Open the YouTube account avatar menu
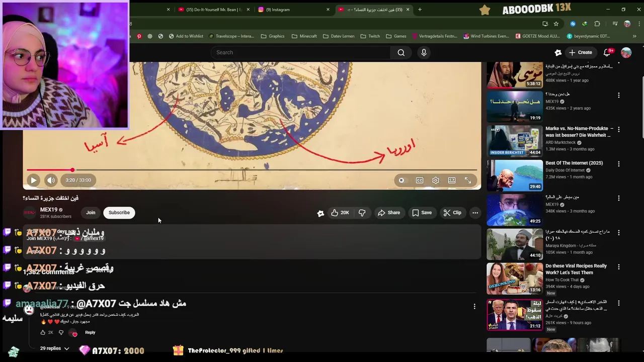This screenshot has height=362, width=644. 626,52
